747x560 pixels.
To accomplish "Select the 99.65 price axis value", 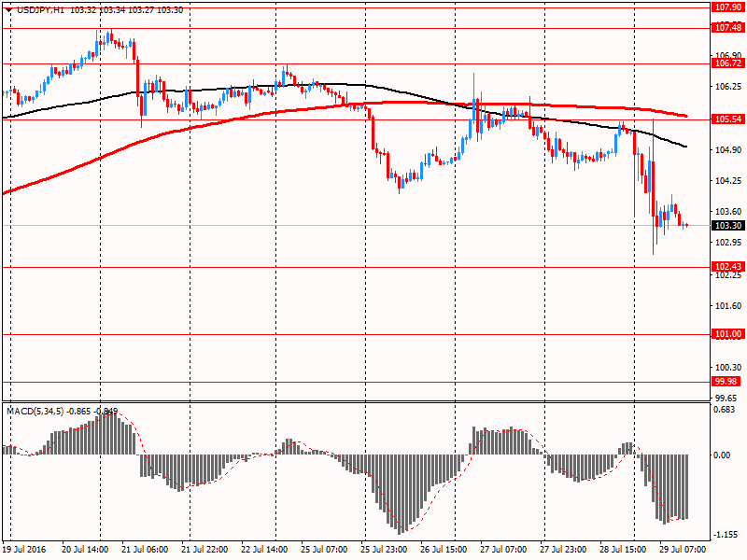I will [x=726, y=399].
